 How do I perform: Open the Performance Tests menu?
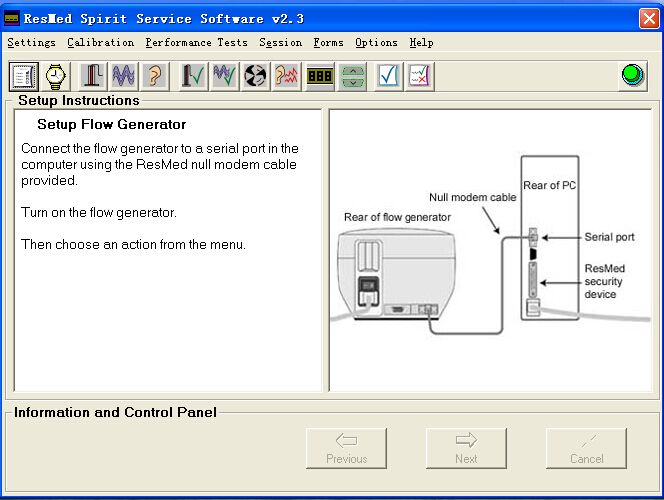tap(196, 43)
